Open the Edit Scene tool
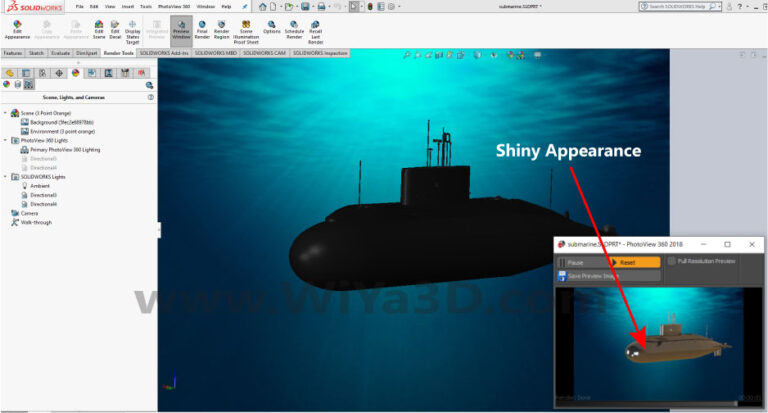Viewport: 768px width, 413px height. [x=98, y=29]
